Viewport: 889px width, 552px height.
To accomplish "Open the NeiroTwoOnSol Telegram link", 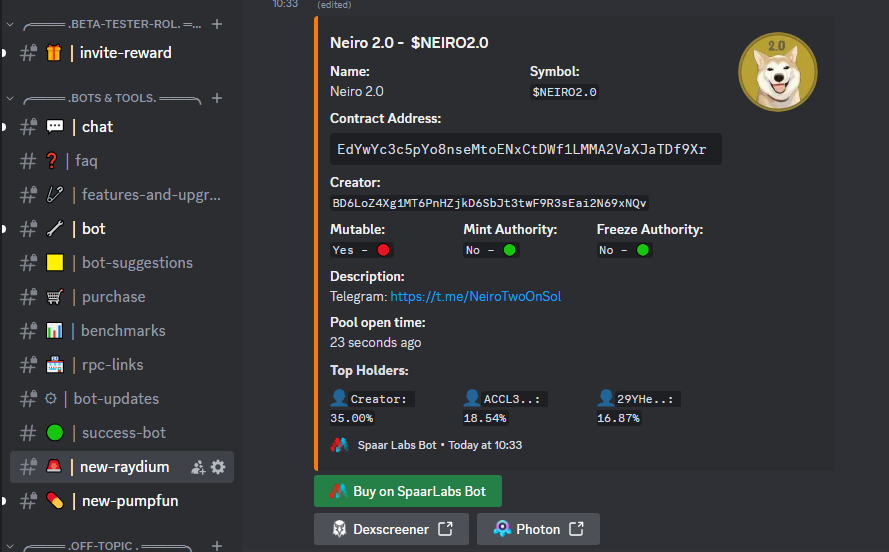I will pos(476,296).
